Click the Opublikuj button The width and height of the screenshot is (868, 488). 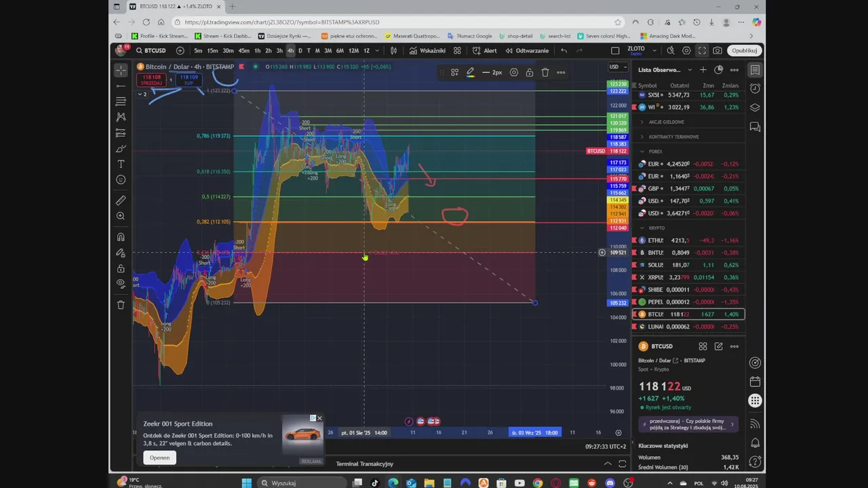click(744, 51)
